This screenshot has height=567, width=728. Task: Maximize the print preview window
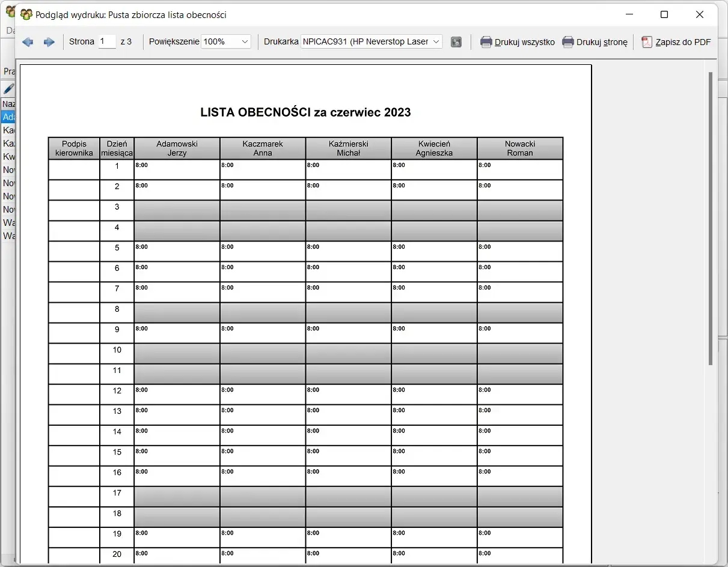click(664, 14)
